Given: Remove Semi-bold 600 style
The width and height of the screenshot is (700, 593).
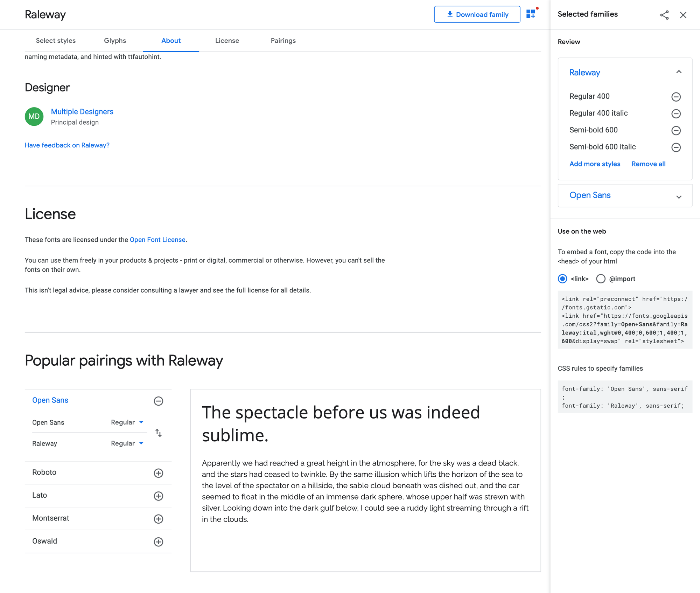Looking at the screenshot, I should click(x=676, y=130).
